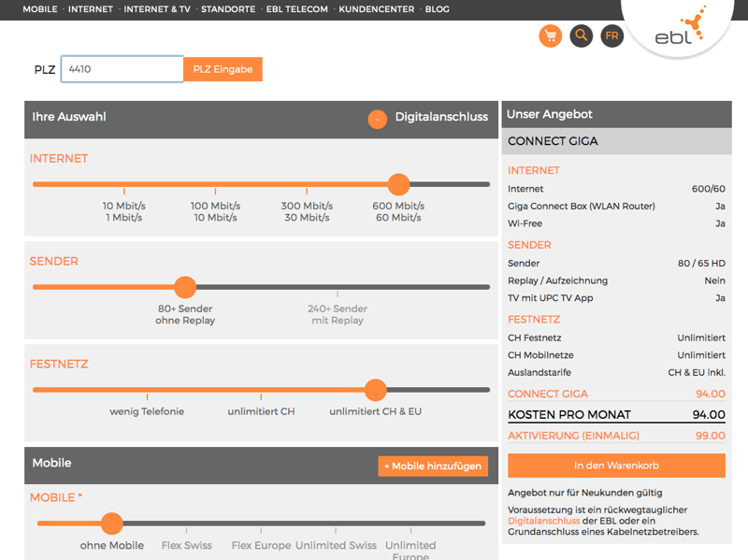Select wenig Telefonie option
This screenshot has height=560, width=748.
coord(147,411)
